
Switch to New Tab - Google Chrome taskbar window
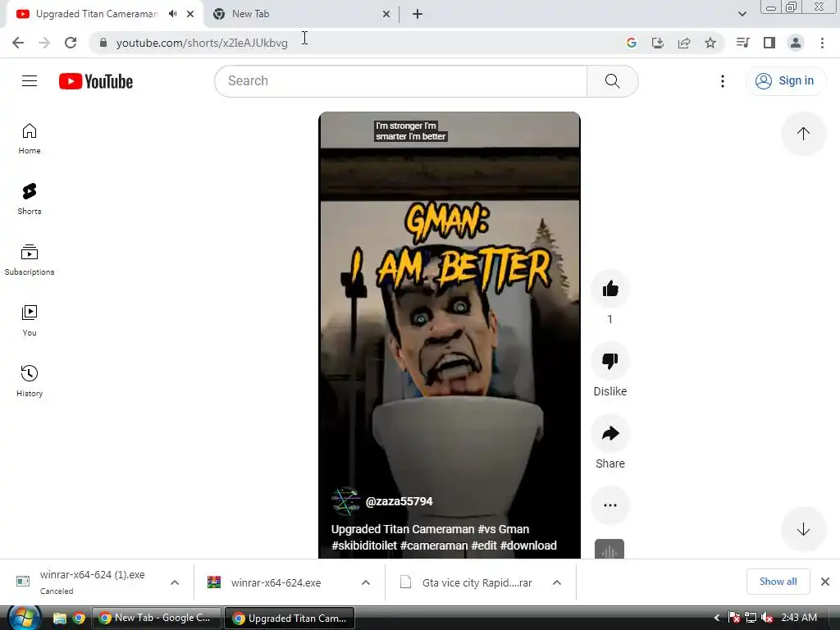tap(157, 618)
